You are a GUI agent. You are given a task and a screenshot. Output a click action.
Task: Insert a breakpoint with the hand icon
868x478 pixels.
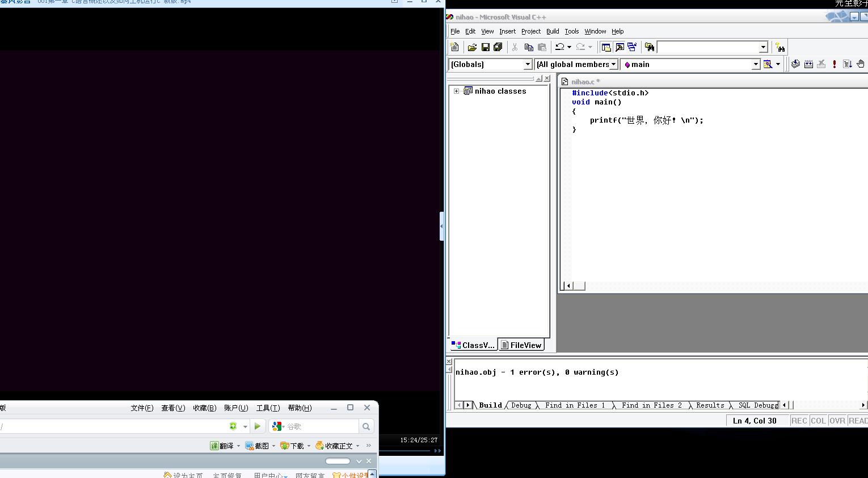point(861,64)
